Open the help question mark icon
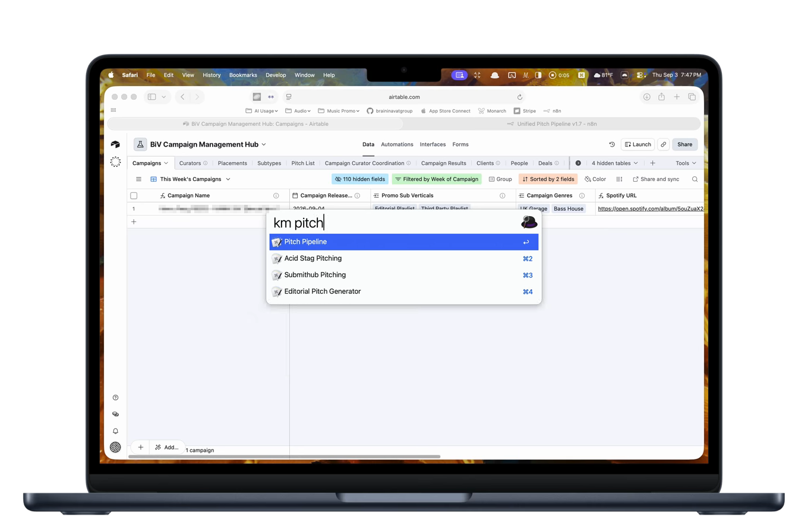This screenshot has width=808, height=532. click(x=115, y=398)
